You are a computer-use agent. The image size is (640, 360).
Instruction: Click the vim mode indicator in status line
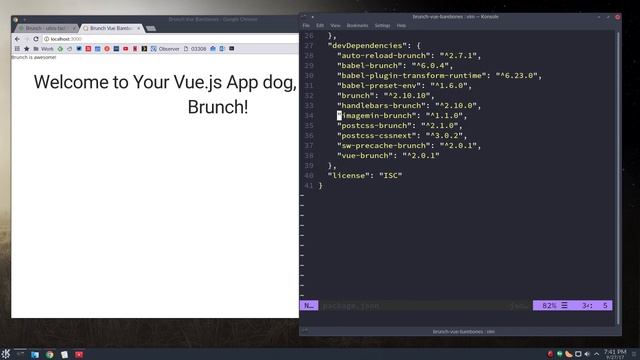(309, 305)
